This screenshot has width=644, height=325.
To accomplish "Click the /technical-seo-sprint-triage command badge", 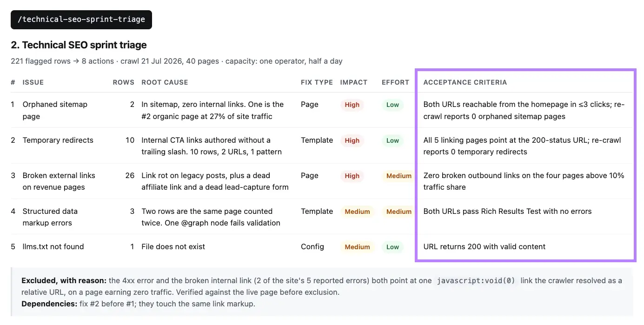I will (81, 20).
